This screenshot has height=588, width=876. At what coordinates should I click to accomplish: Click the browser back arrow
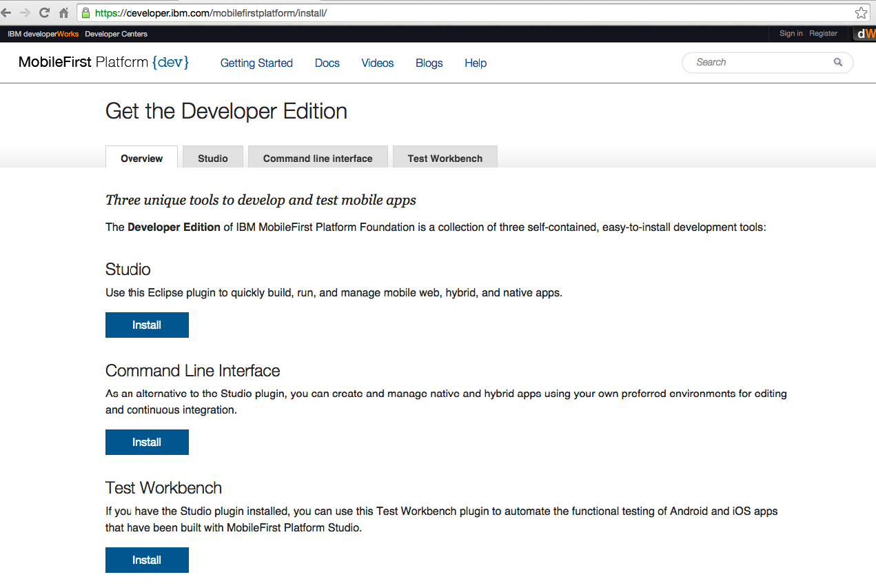point(6,12)
